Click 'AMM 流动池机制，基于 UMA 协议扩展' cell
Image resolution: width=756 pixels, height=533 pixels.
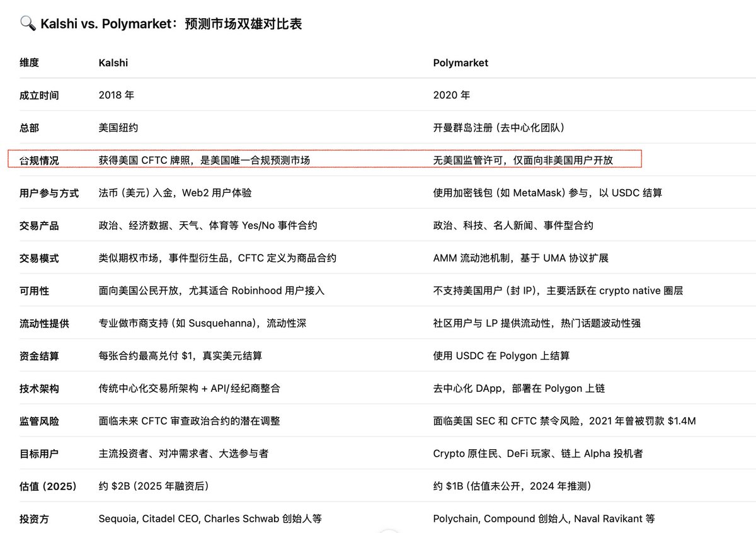tap(521, 258)
